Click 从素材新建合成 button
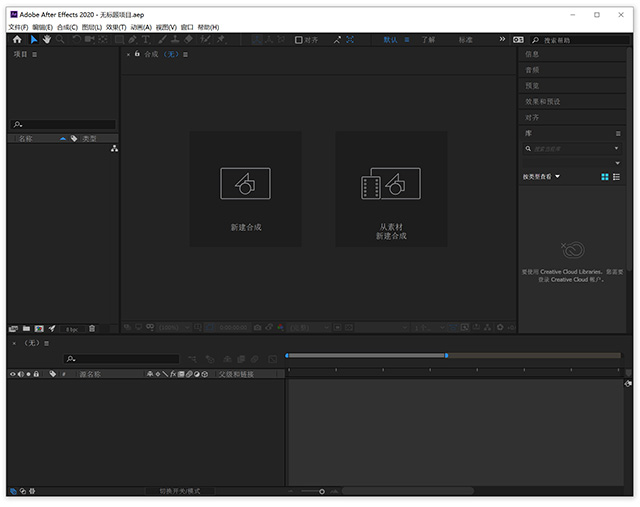The height and width of the screenshot is (507, 640). (391, 190)
